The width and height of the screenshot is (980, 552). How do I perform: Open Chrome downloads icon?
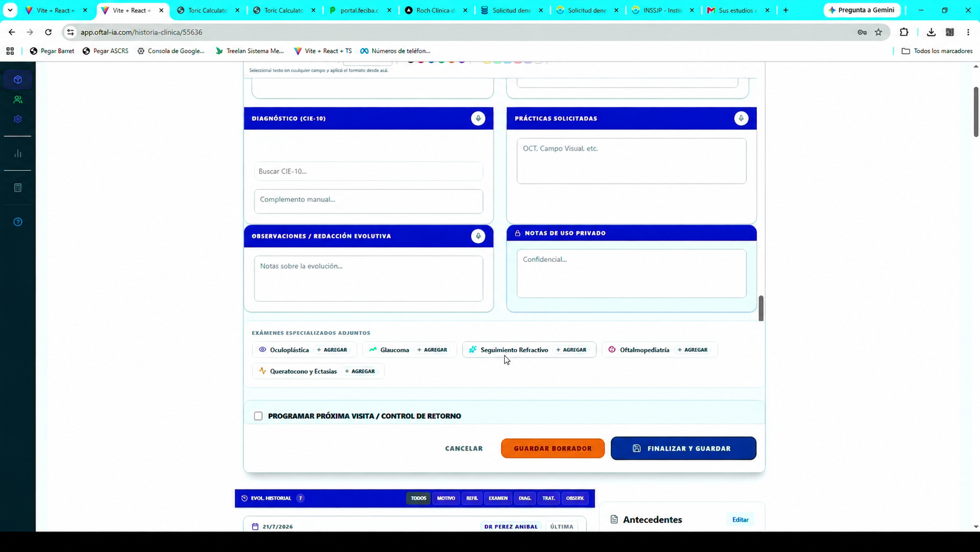pos(931,32)
